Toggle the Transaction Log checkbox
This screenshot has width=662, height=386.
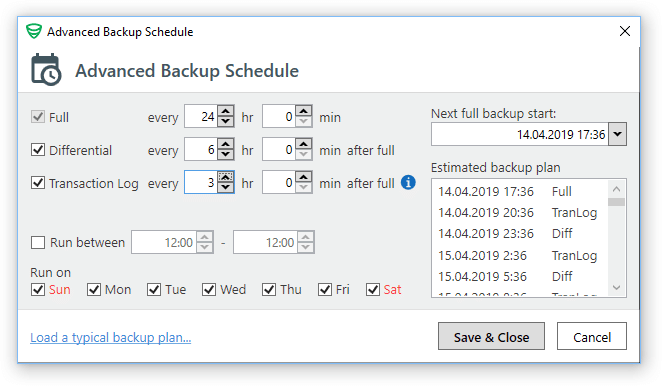pyautogui.click(x=38, y=182)
